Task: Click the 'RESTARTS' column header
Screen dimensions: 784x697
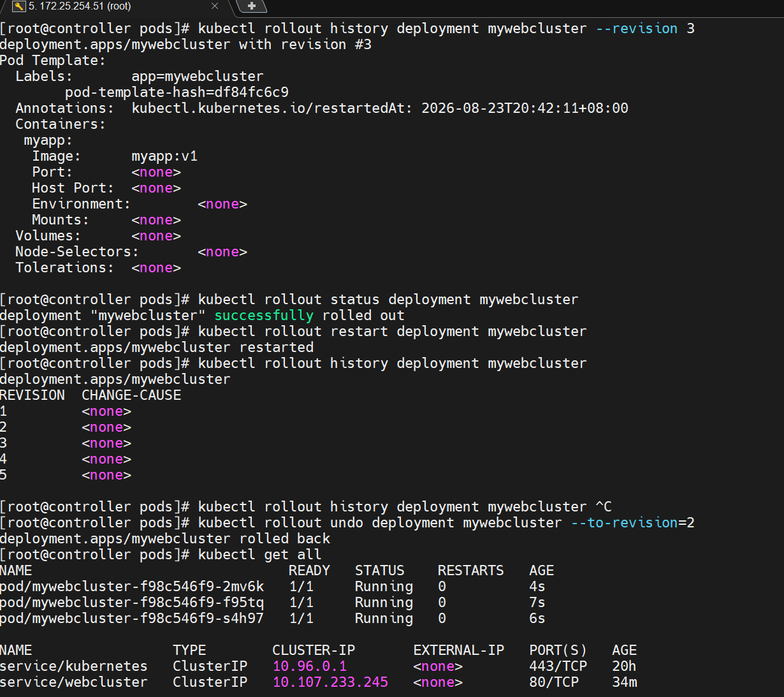Action: tap(471, 571)
